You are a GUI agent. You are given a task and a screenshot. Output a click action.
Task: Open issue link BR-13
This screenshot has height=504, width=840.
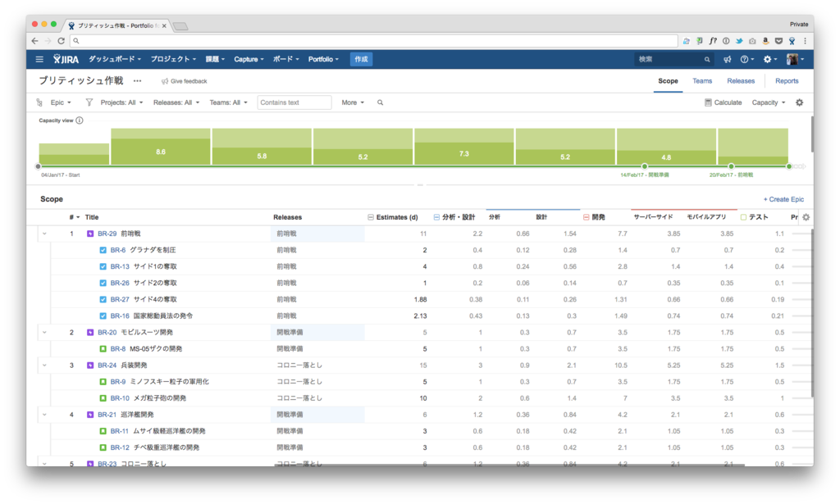120,266
